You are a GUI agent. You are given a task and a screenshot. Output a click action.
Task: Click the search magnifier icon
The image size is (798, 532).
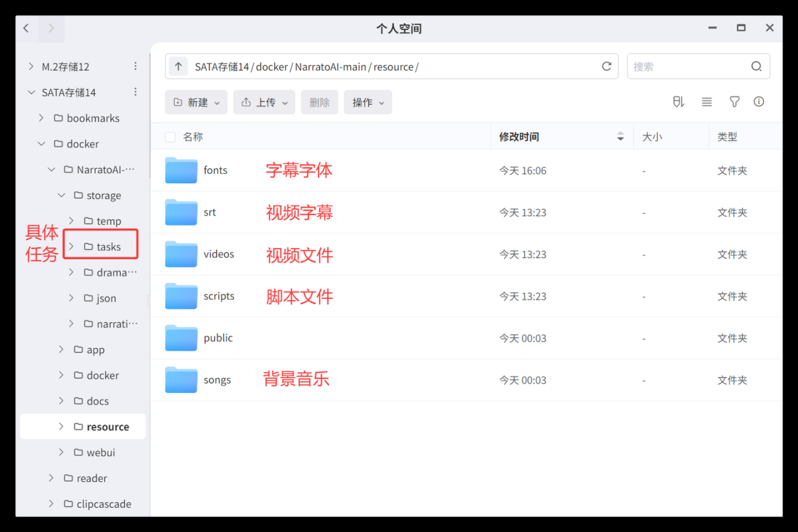tap(756, 67)
